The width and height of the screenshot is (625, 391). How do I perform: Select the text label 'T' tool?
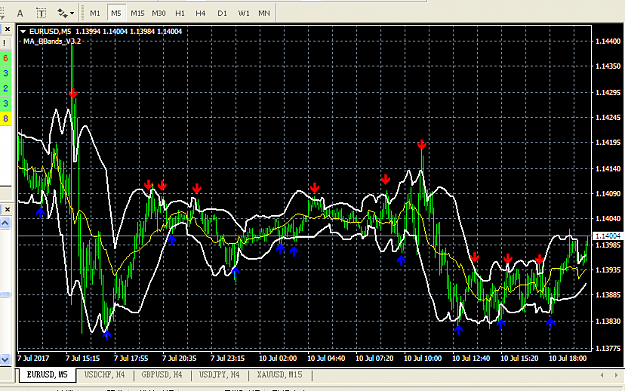click(x=41, y=13)
